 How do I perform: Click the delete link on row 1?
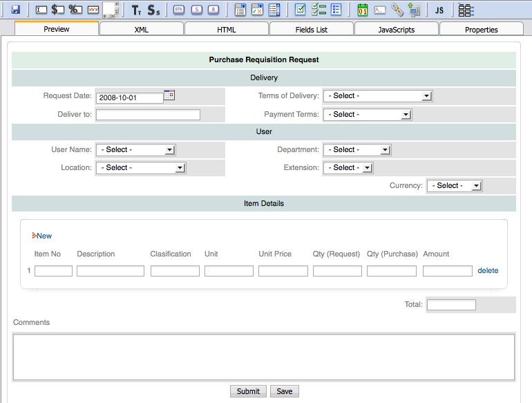[x=488, y=270]
